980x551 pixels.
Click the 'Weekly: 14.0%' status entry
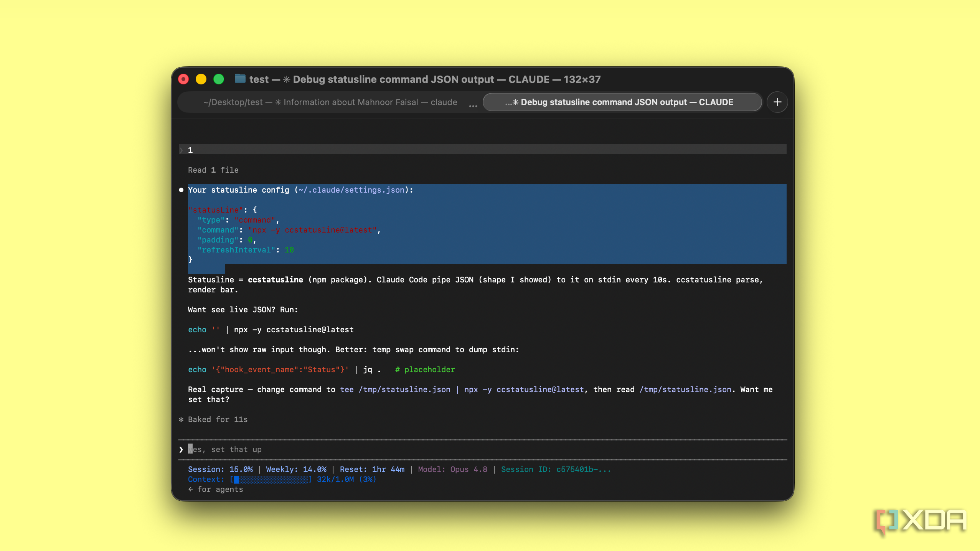(x=296, y=469)
